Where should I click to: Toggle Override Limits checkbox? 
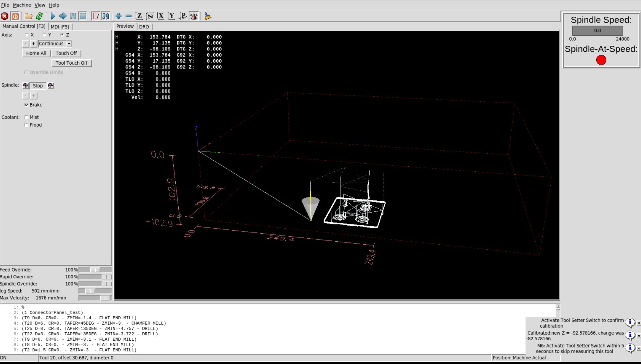point(26,72)
